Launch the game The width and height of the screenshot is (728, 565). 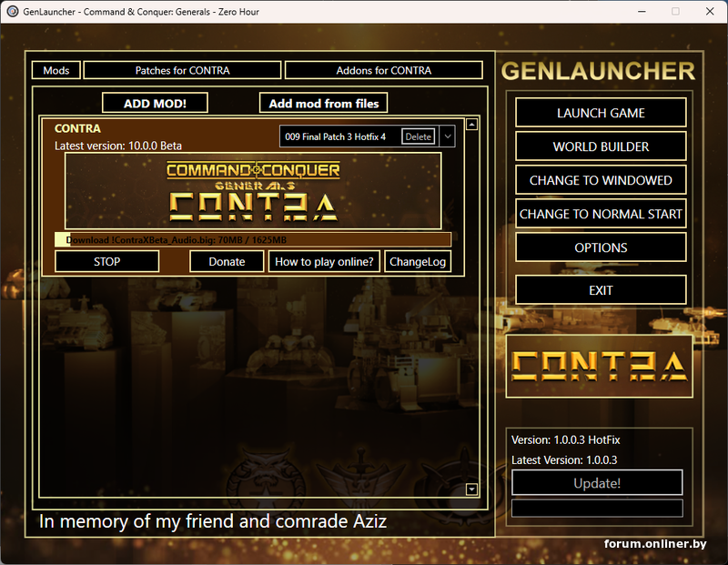[601, 113]
